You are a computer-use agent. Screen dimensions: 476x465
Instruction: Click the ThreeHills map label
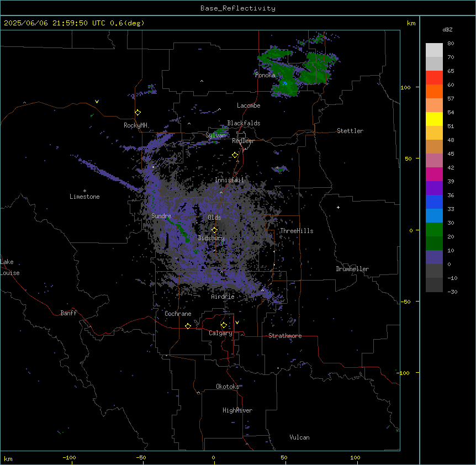(297, 231)
